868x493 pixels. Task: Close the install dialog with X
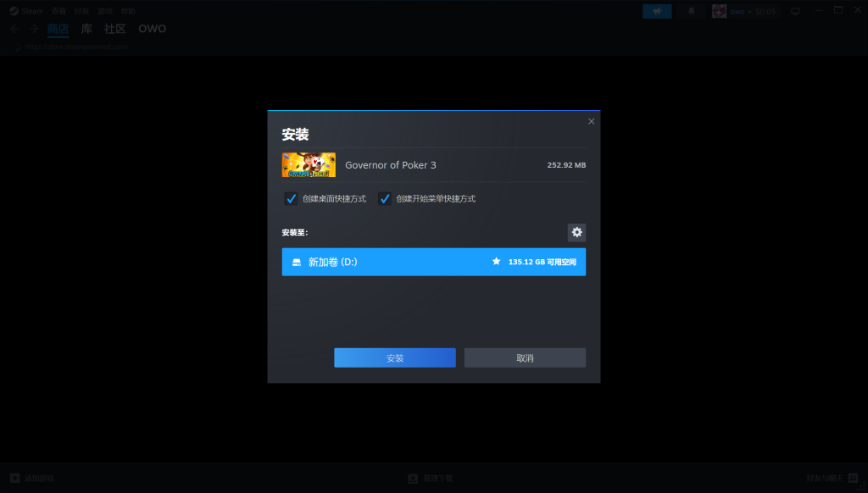(591, 121)
